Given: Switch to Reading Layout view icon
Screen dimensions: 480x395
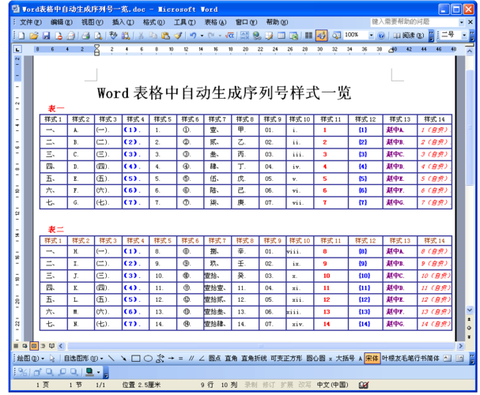Looking at the screenshot, I should 52,346.
